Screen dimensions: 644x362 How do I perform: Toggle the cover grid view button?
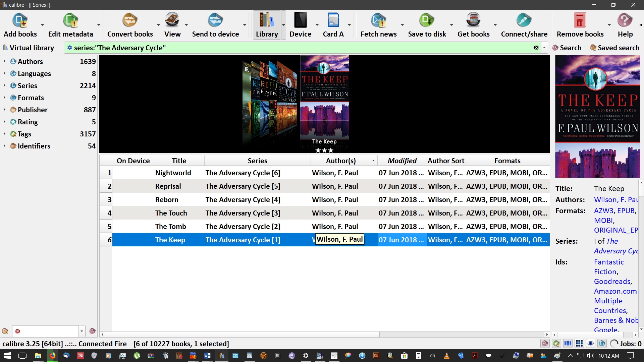coord(579,344)
